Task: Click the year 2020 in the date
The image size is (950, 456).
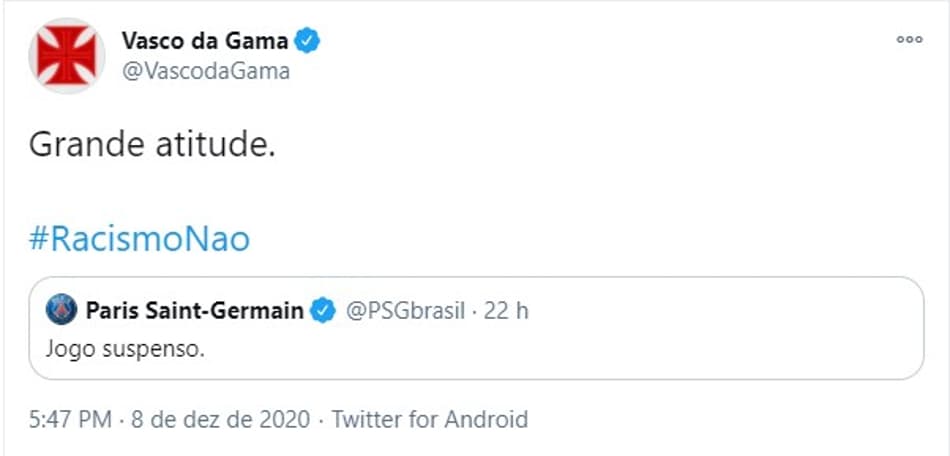Action: click(x=285, y=419)
